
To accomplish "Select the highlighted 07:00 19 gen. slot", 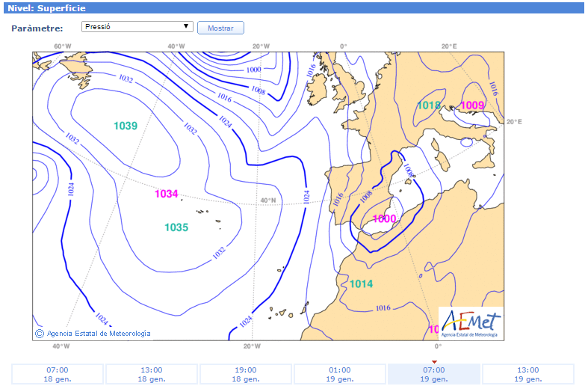I will [x=434, y=374].
